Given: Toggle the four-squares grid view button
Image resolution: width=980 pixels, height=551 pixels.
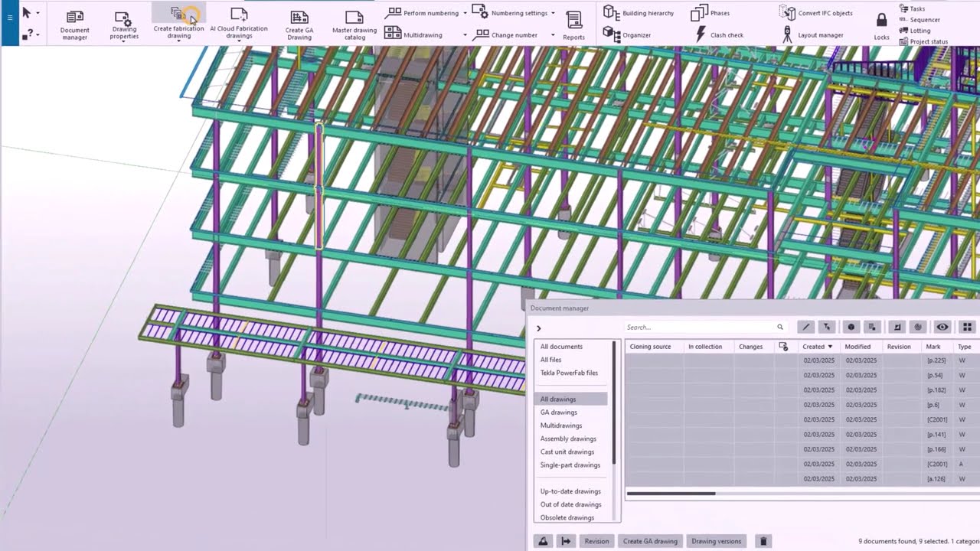Looking at the screenshot, I should click(968, 327).
